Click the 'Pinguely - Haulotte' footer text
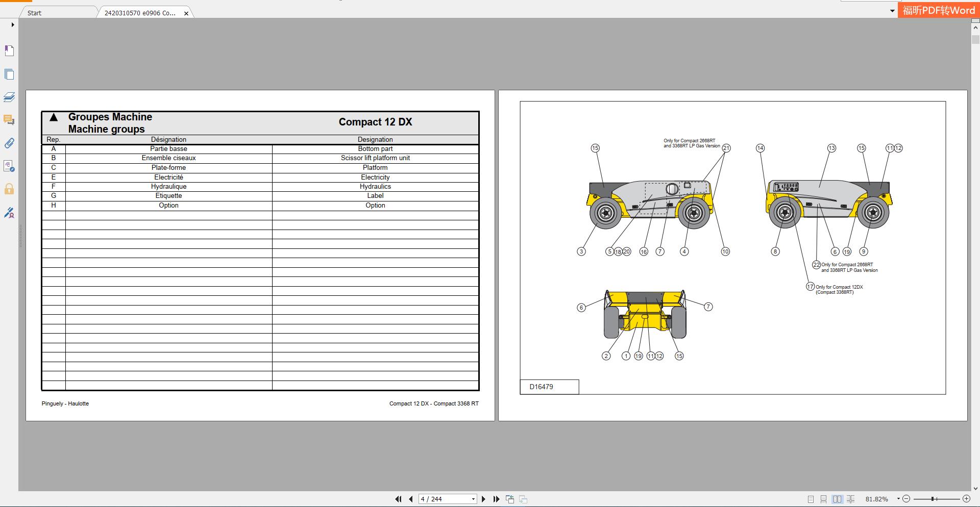 pyautogui.click(x=65, y=403)
